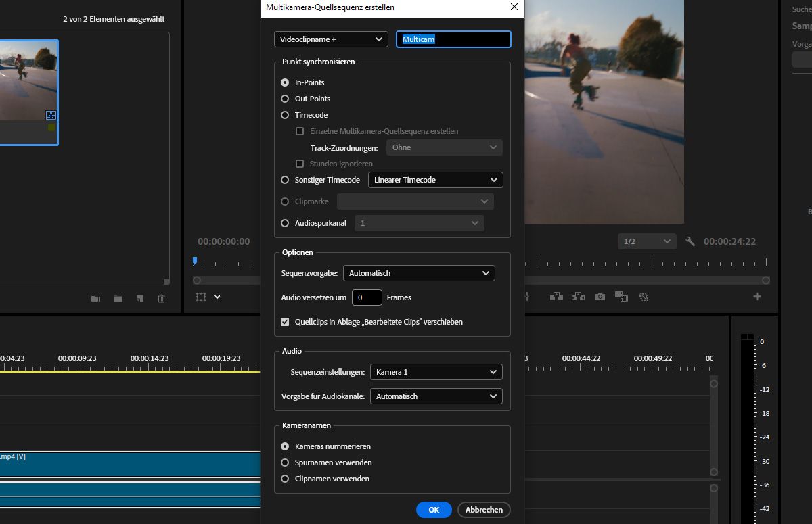This screenshot has height=524, width=812.
Task: Click the New Item icon in Project panel
Action: (x=140, y=297)
